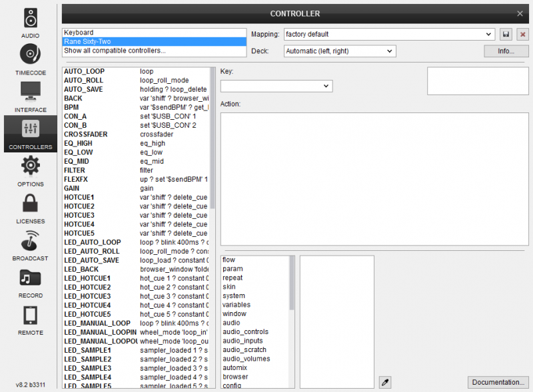Select the EQ_LOW mapping row
Screen dimensions: 533x392
point(137,152)
